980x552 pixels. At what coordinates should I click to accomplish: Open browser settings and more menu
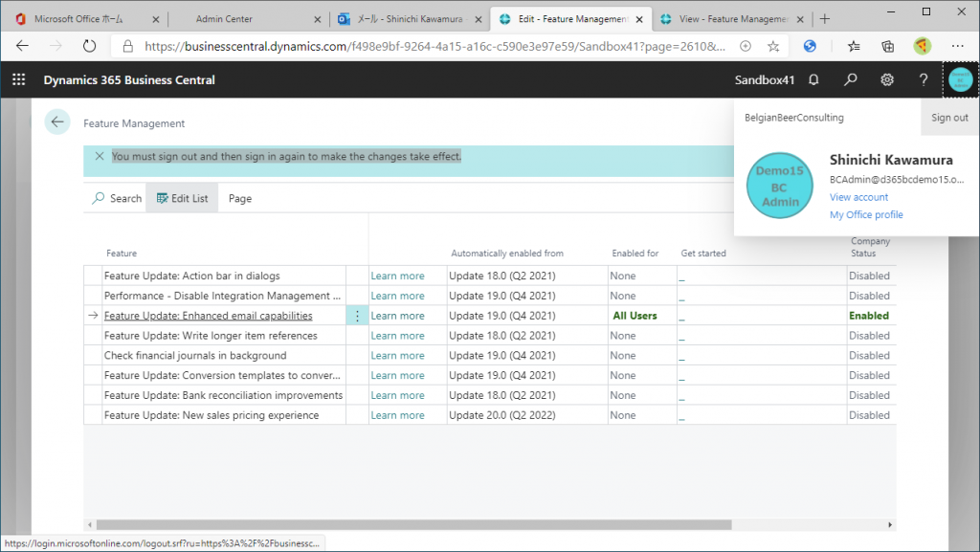point(957,46)
